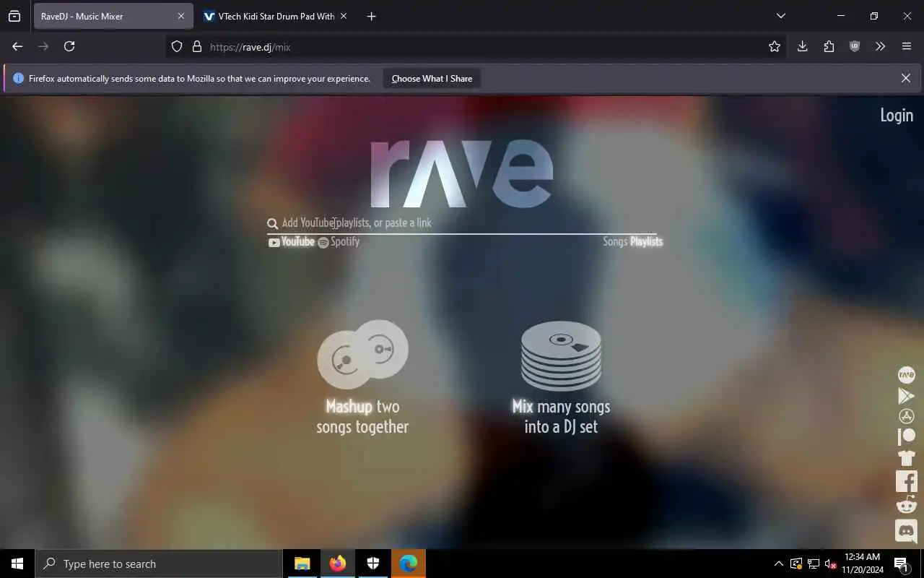Click the muted volume tray icon
The width and height of the screenshot is (924, 578).
pos(831,564)
